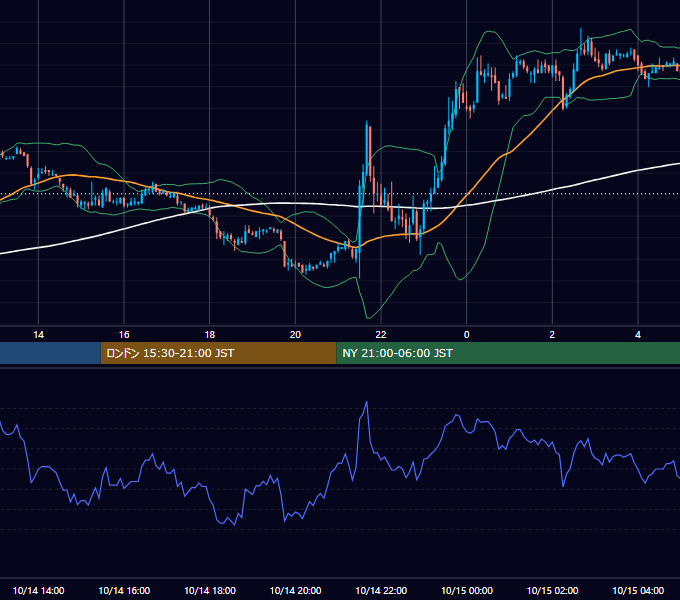Click the blue session bar before London
Screen dimensions: 680x600
(50, 353)
